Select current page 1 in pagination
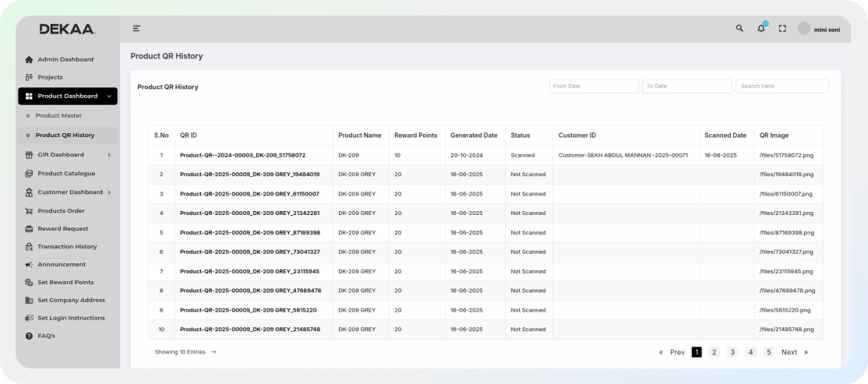868x384 pixels. [697, 353]
